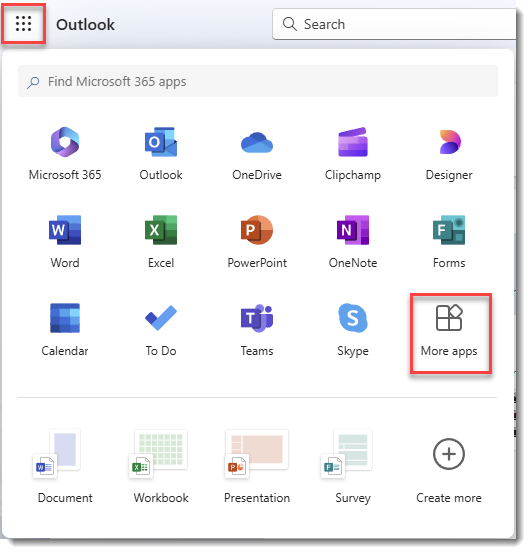Launch the Microsoft 365 app
Image resolution: width=531 pixels, height=554 pixels.
(65, 154)
